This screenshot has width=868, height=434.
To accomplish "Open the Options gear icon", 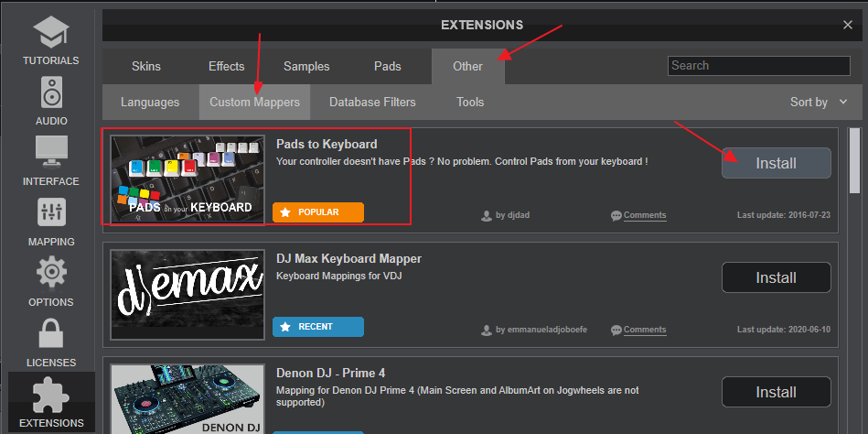I will [x=51, y=273].
